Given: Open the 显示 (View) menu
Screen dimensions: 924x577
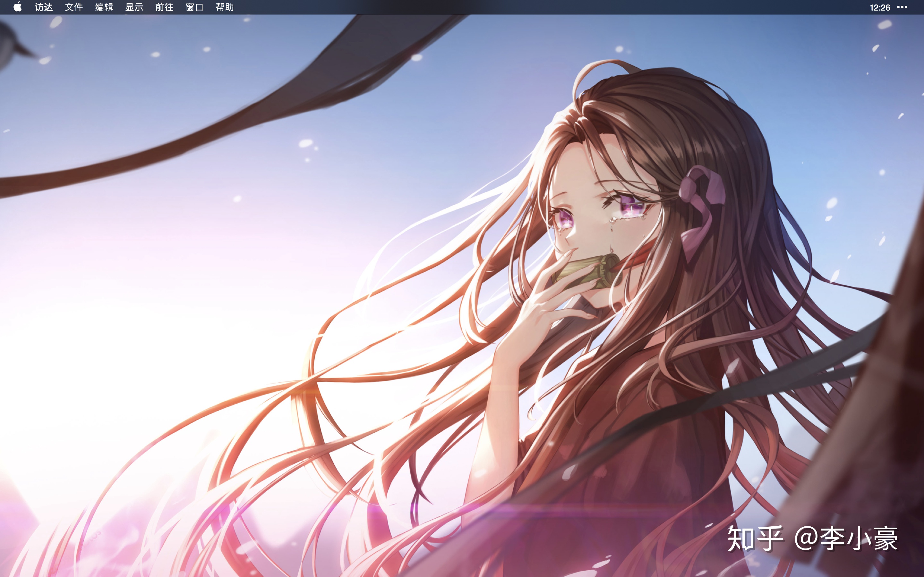Looking at the screenshot, I should tap(134, 7).
